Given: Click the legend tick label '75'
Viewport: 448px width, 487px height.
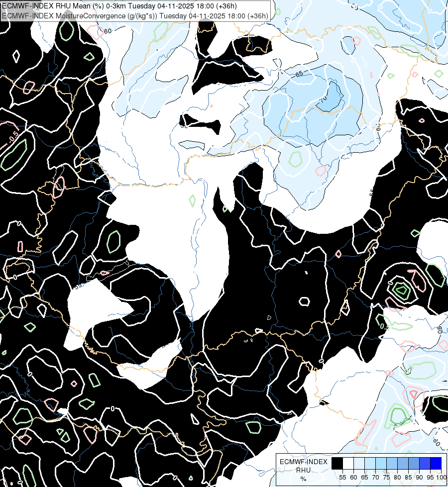Looking at the screenshot, I should (386, 478).
